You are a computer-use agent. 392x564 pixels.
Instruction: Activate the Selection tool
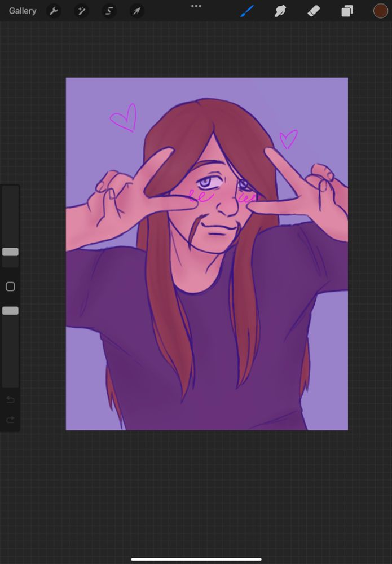(x=109, y=11)
